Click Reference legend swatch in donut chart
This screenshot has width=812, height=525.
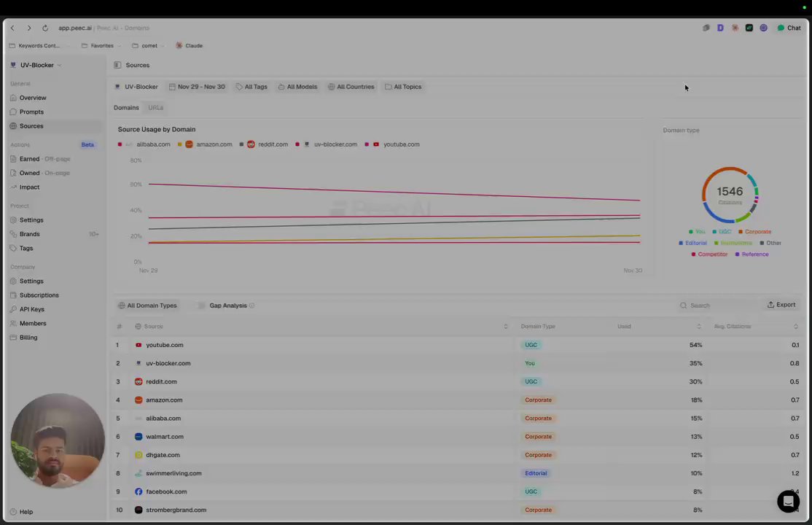click(x=738, y=254)
